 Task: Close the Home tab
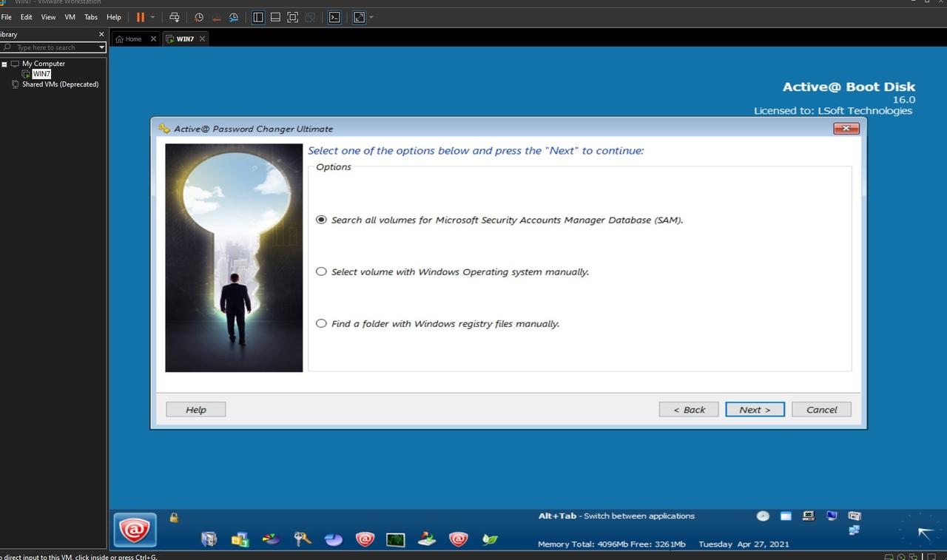(x=153, y=38)
